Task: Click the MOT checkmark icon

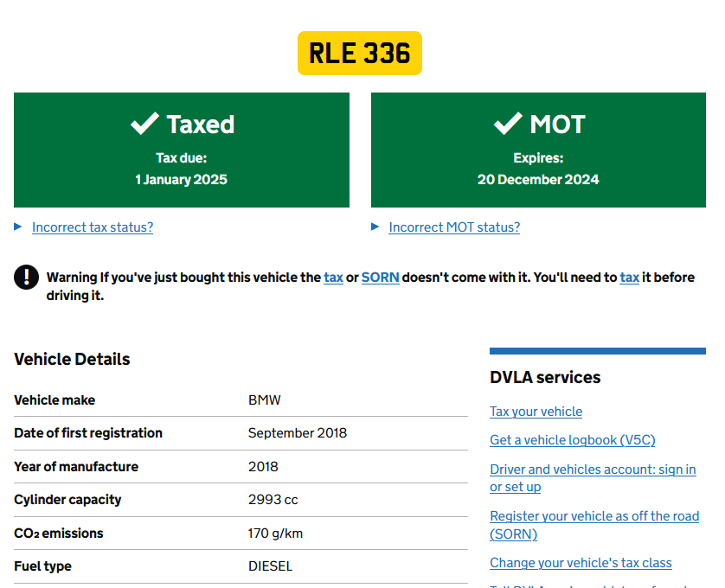Action: 507,124
